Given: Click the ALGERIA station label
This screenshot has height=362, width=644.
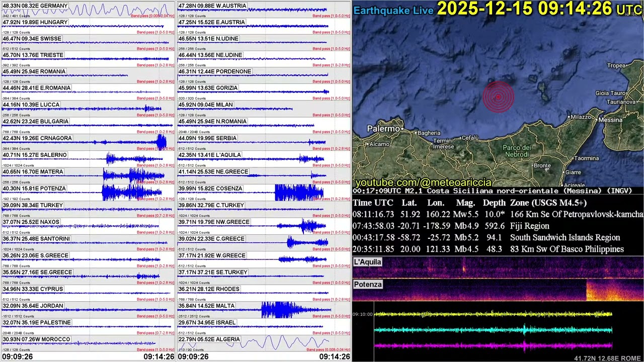Looking at the screenshot, I should tap(209, 340).
